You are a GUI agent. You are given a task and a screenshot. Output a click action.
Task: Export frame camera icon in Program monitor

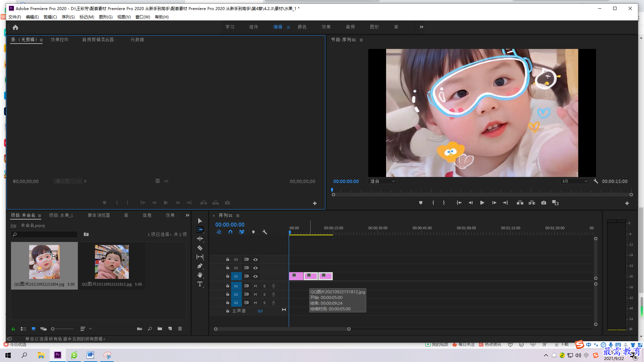click(544, 203)
